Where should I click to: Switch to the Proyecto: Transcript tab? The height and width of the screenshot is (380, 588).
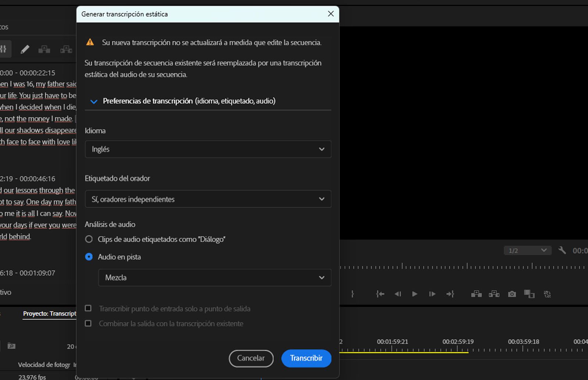tap(49, 314)
